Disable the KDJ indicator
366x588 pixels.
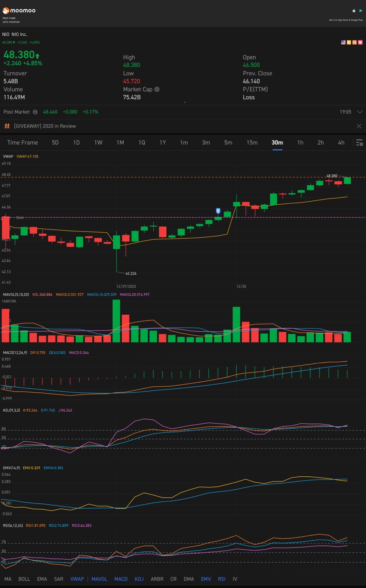[x=139, y=579]
